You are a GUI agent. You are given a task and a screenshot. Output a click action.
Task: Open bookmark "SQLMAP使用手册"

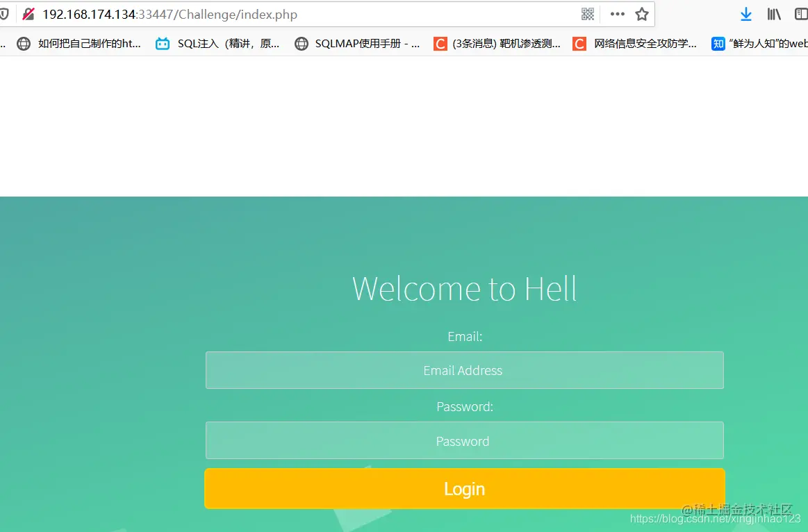pyautogui.click(x=357, y=44)
